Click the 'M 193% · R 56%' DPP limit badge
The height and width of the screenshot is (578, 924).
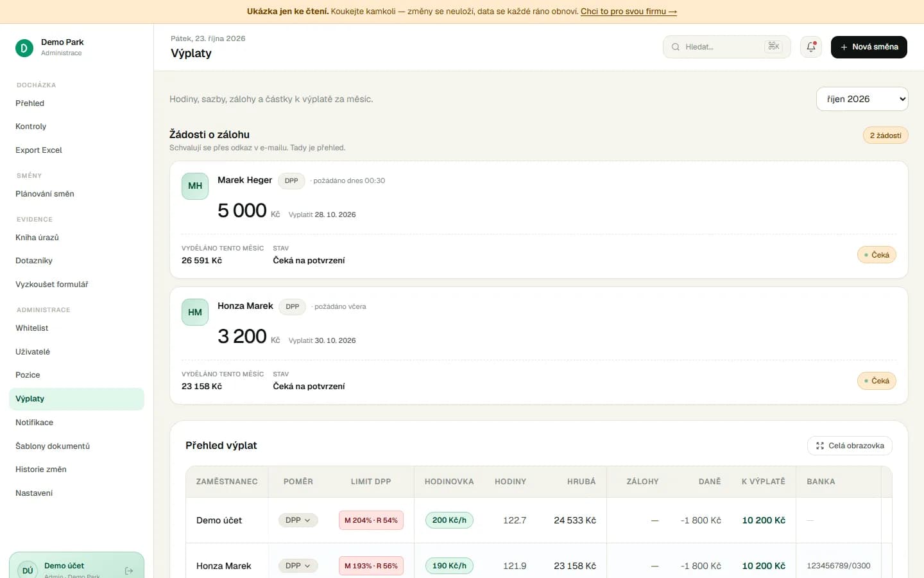371,566
